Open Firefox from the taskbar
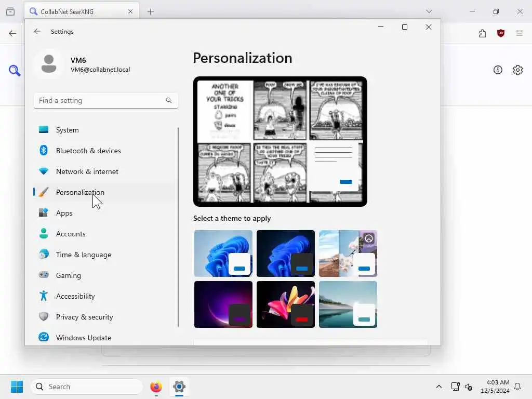This screenshot has width=532, height=399. (x=156, y=387)
